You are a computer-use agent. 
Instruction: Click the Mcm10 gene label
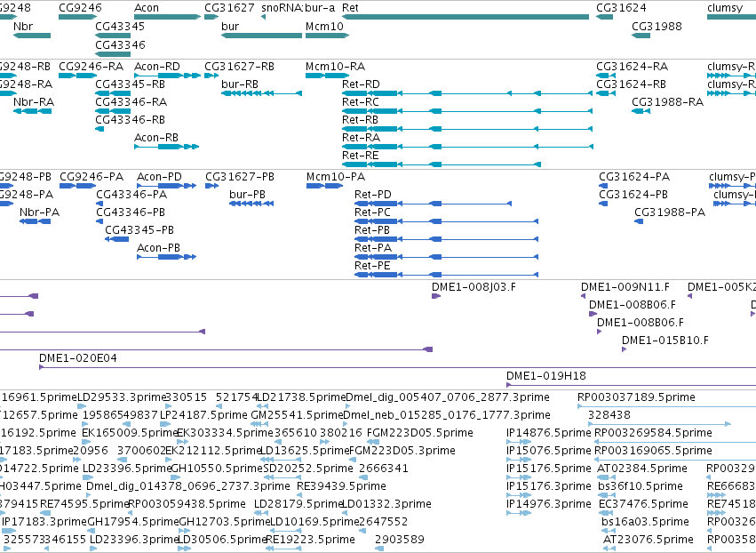(x=324, y=26)
